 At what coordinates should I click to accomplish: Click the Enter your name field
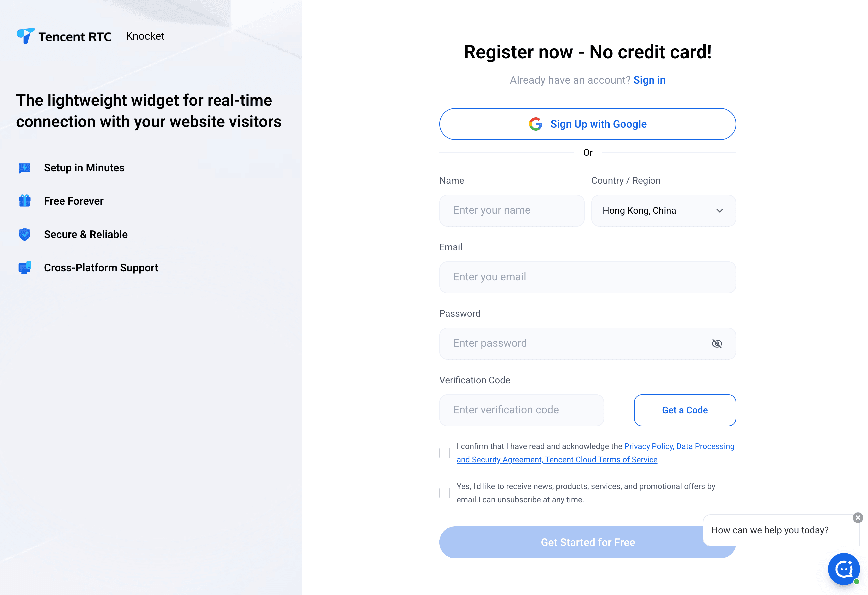pos(511,210)
